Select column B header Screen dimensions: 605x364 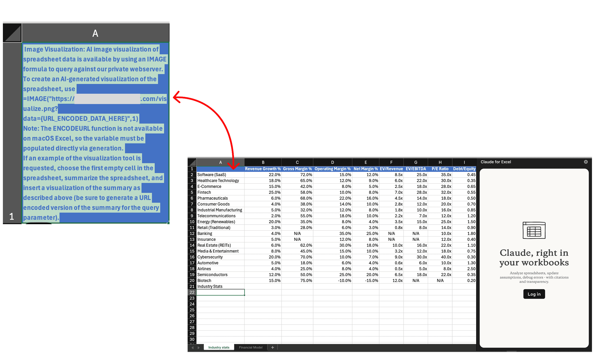point(263,162)
